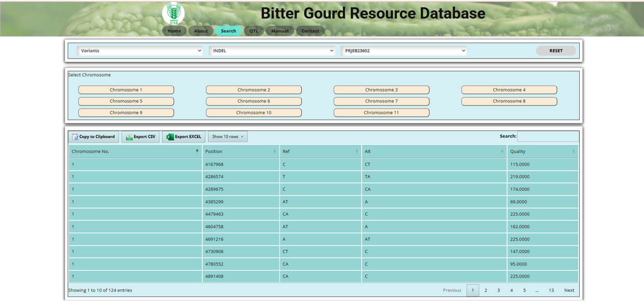Open the Manual tab

click(279, 31)
